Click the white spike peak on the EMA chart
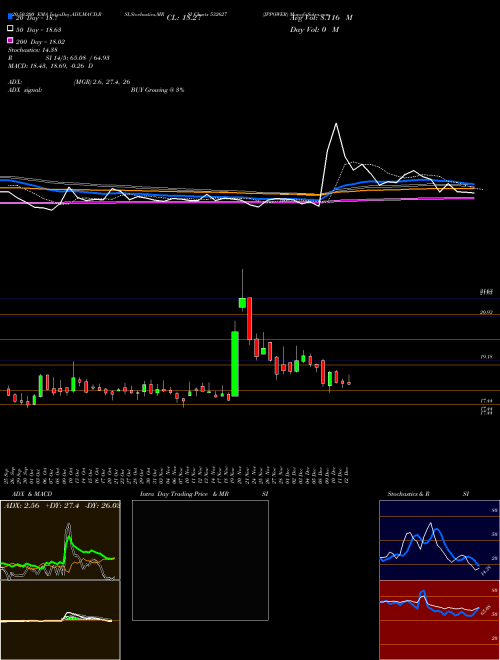The width and height of the screenshot is (500, 660). point(336,124)
